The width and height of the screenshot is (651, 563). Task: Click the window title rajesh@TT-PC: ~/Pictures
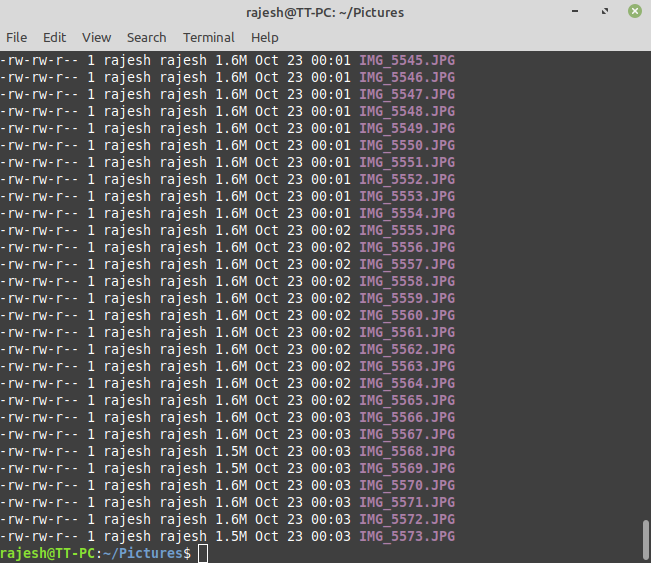pyautogui.click(x=325, y=11)
